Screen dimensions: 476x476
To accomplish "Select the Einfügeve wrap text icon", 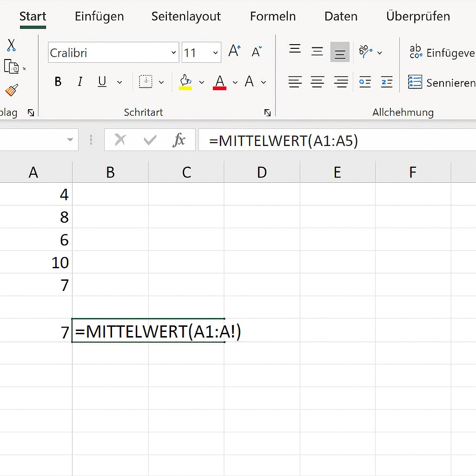I will point(416,51).
